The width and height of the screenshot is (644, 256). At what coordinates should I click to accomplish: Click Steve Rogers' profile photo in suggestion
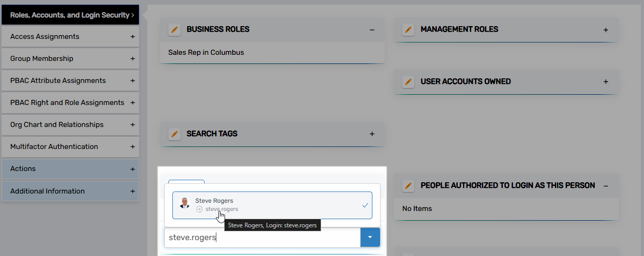click(185, 204)
